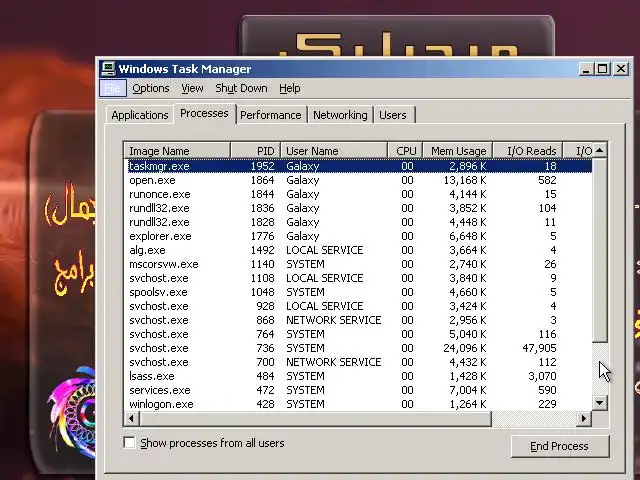Select the services.exe process
640x480 pixels.
(x=358, y=390)
